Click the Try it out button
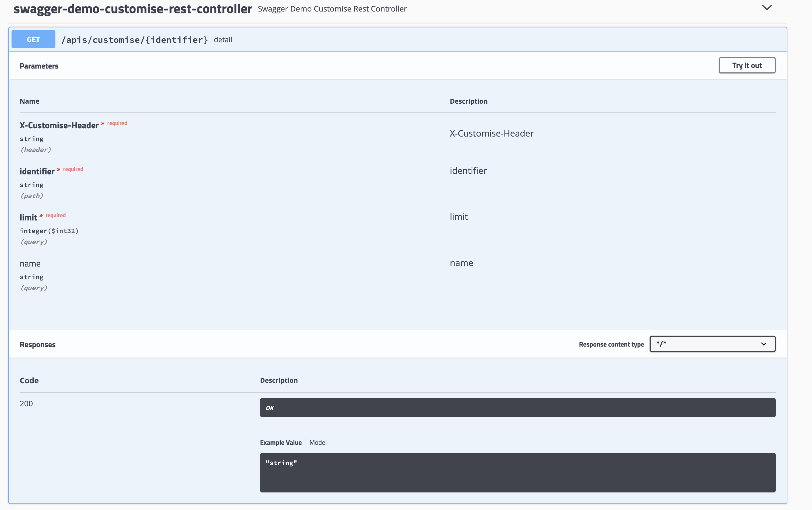 pos(747,65)
